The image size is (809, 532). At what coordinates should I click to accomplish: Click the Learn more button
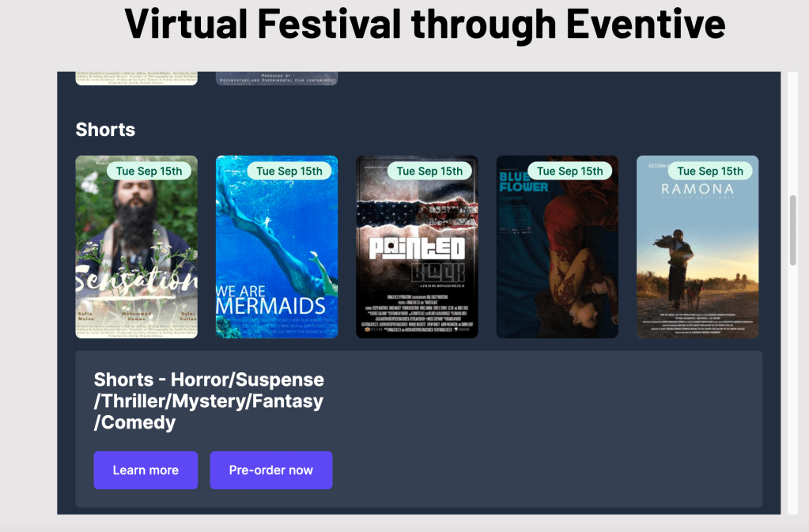tap(146, 470)
